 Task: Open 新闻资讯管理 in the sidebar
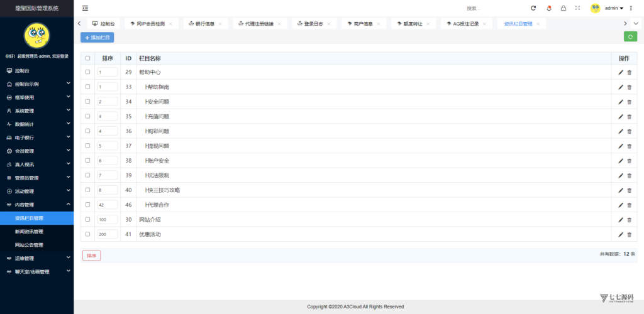point(29,232)
